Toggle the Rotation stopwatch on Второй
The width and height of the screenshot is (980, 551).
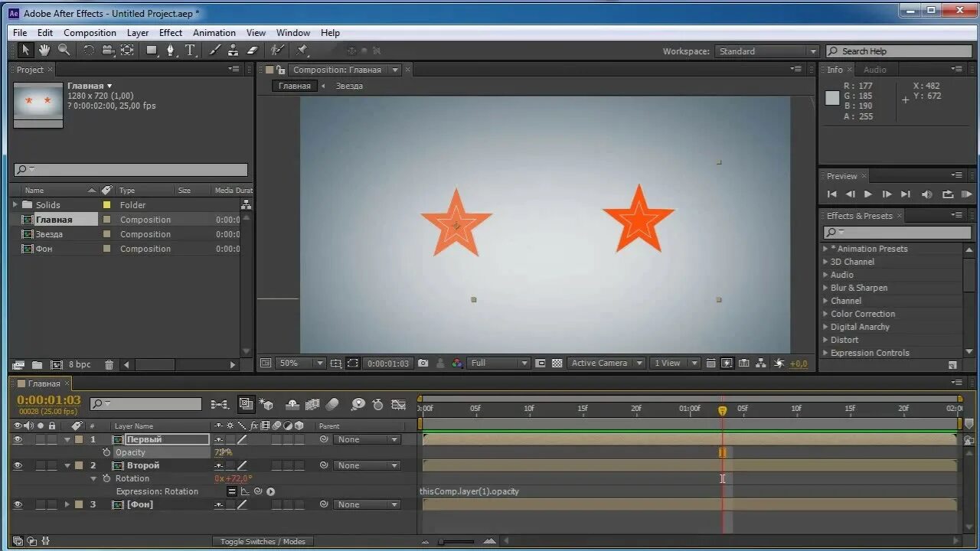point(106,478)
